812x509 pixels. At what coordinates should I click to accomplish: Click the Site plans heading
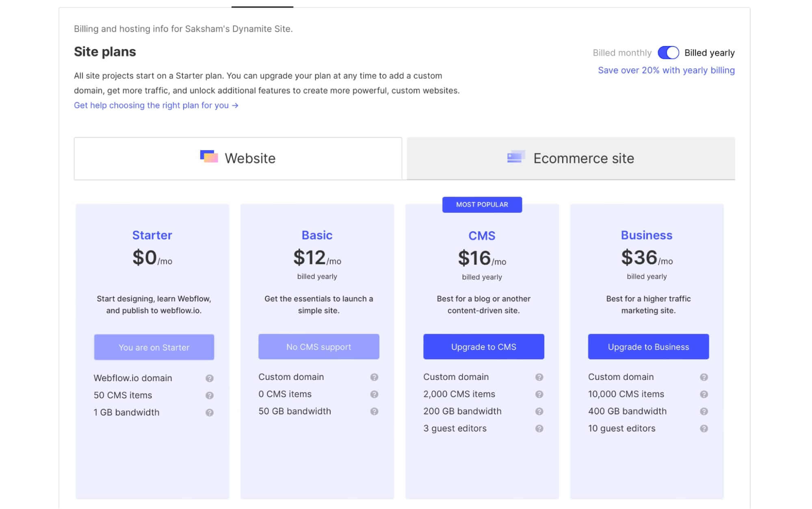pyautogui.click(x=105, y=52)
